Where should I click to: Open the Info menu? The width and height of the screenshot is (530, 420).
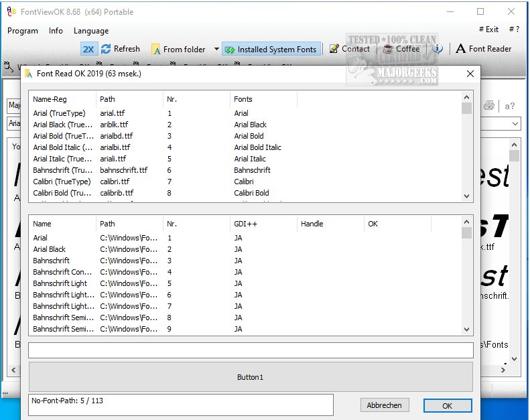point(56,31)
